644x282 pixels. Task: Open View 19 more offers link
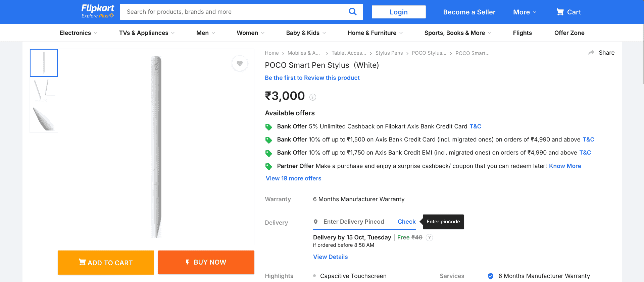[293, 178]
